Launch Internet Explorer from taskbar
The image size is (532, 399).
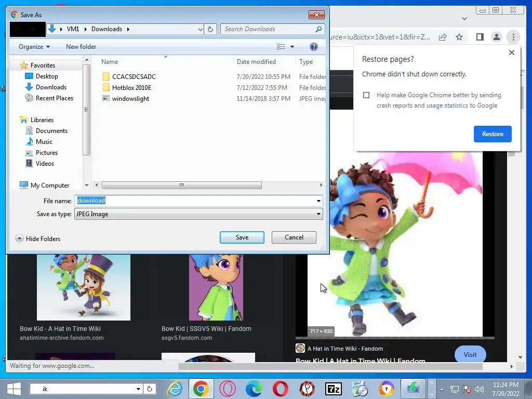point(175,389)
